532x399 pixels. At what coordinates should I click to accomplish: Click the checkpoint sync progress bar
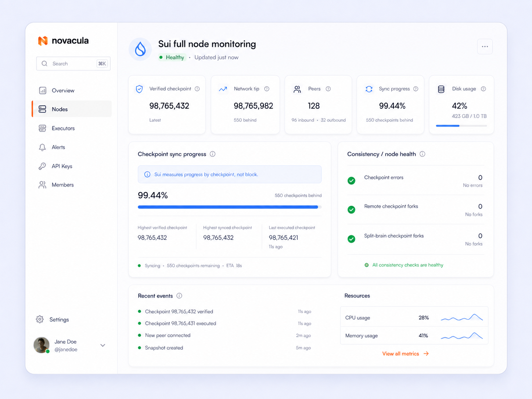point(230,207)
